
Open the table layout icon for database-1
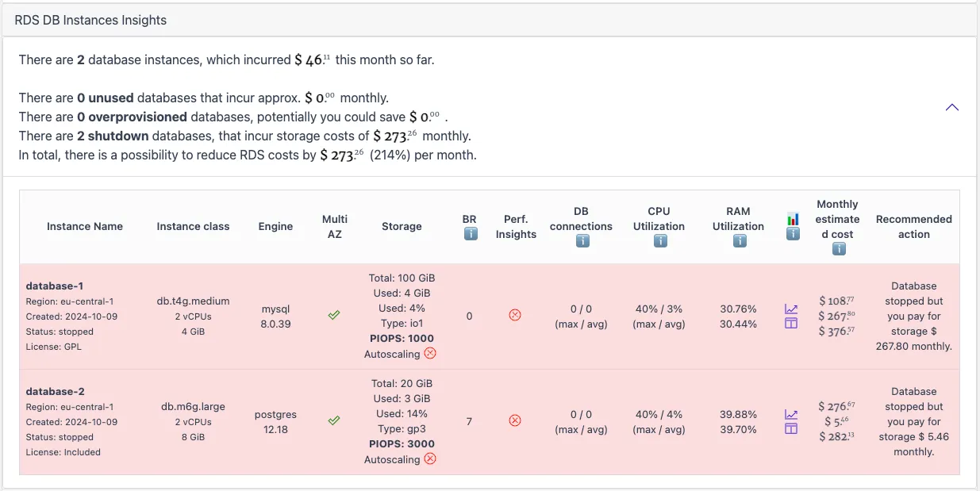click(x=791, y=324)
